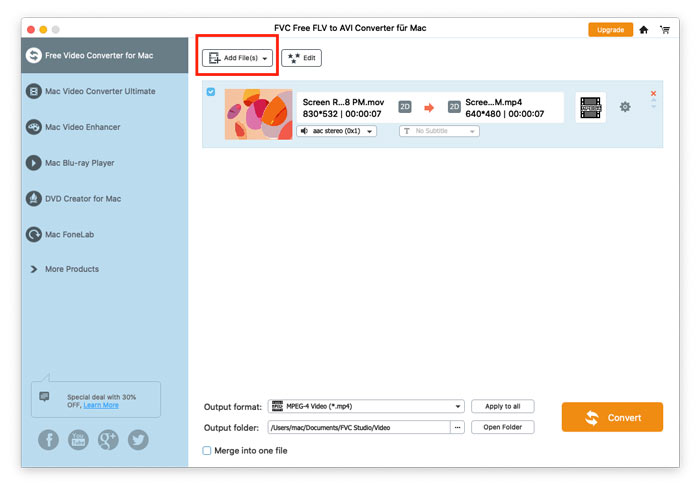
Task: Uncheck the Screen Recording file checkbox
Action: (x=210, y=93)
